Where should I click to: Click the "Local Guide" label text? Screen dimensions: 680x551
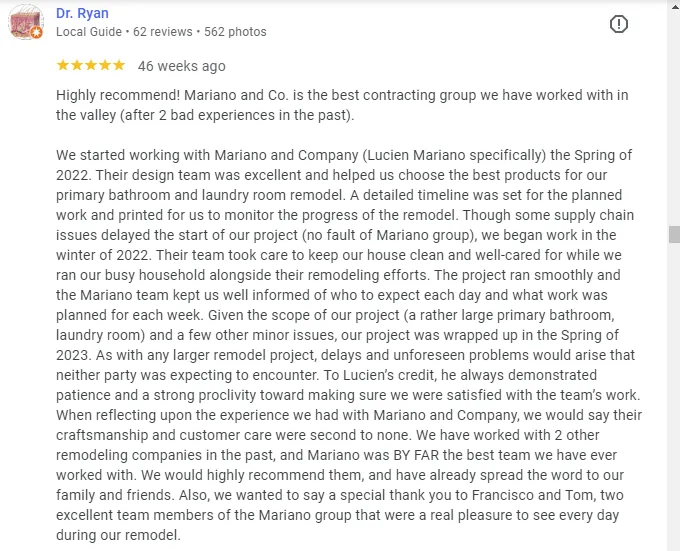pos(87,32)
